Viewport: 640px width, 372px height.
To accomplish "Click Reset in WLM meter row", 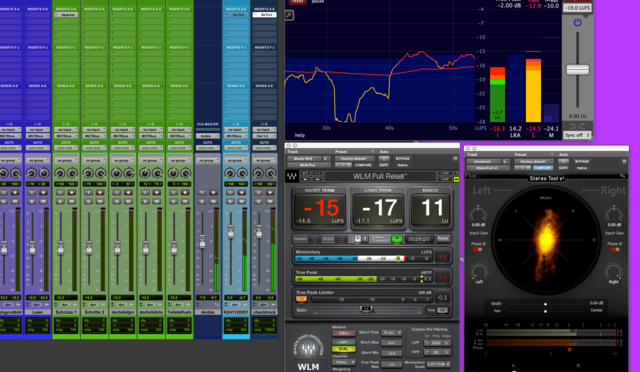I will tap(443, 238).
